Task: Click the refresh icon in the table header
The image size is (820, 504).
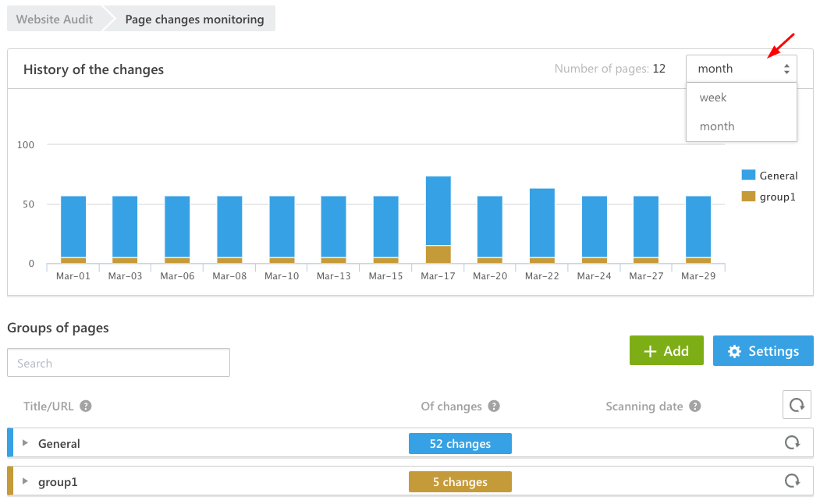Action: point(797,405)
